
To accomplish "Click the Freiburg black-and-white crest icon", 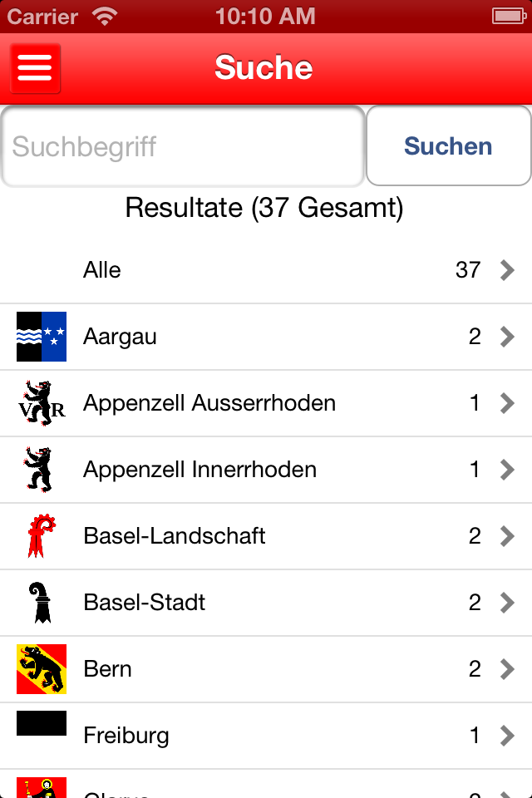I will tap(41, 723).
